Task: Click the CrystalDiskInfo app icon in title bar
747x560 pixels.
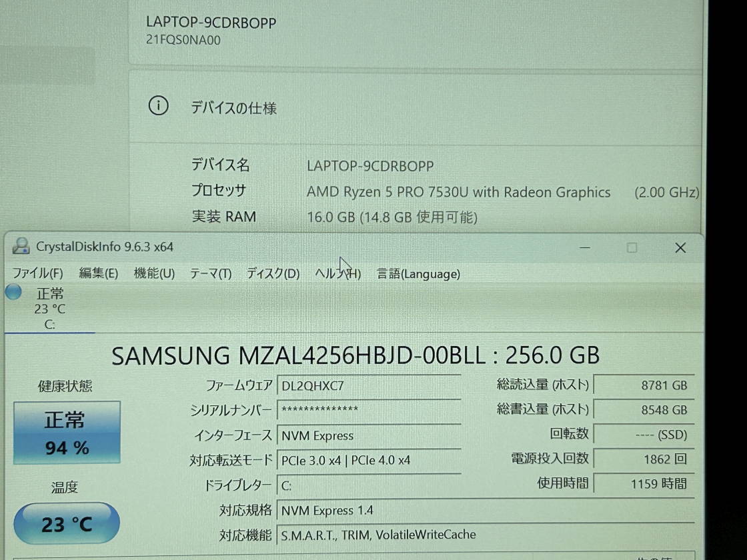Action: [x=21, y=247]
